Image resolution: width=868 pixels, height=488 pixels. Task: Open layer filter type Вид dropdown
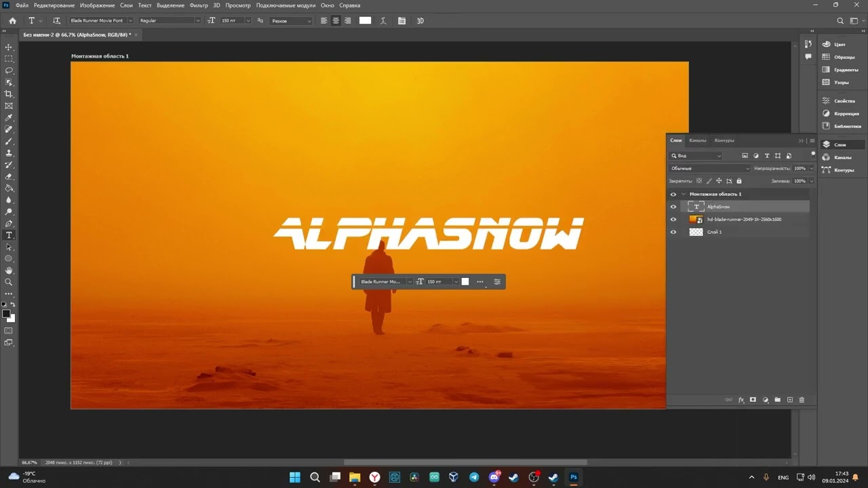click(x=696, y=156)
